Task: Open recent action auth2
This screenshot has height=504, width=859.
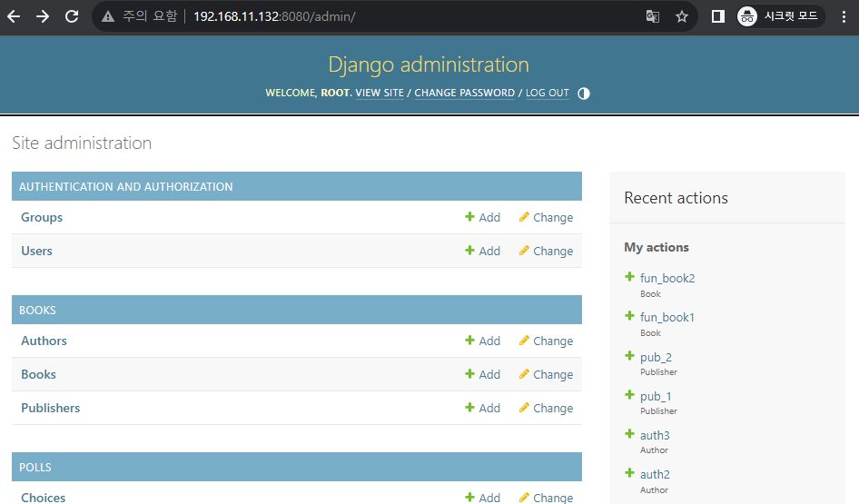Action: click(x=655, y=474)
